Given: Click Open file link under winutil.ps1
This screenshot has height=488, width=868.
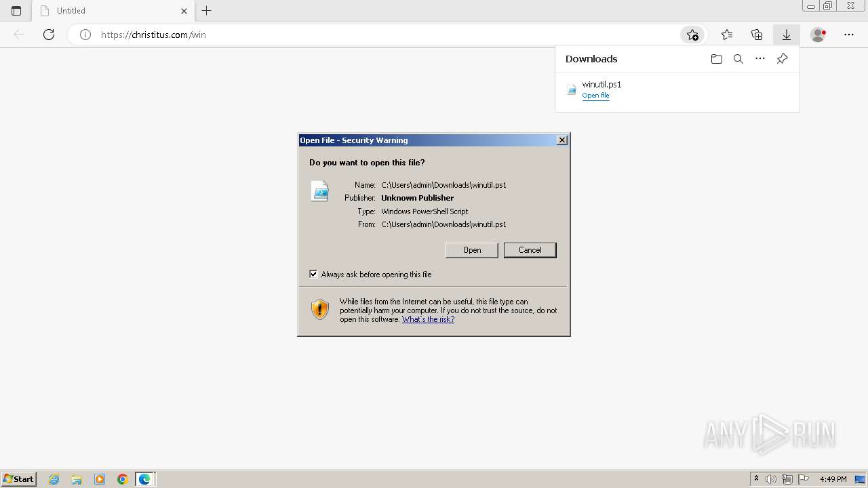Looking at the screenshot, I should (x=595, y=96).
